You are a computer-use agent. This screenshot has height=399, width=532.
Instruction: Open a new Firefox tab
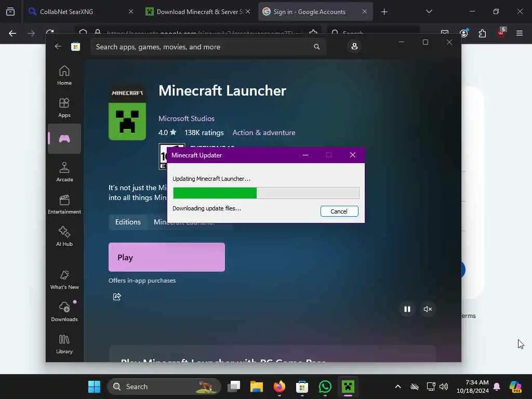(x=384, y=12)
